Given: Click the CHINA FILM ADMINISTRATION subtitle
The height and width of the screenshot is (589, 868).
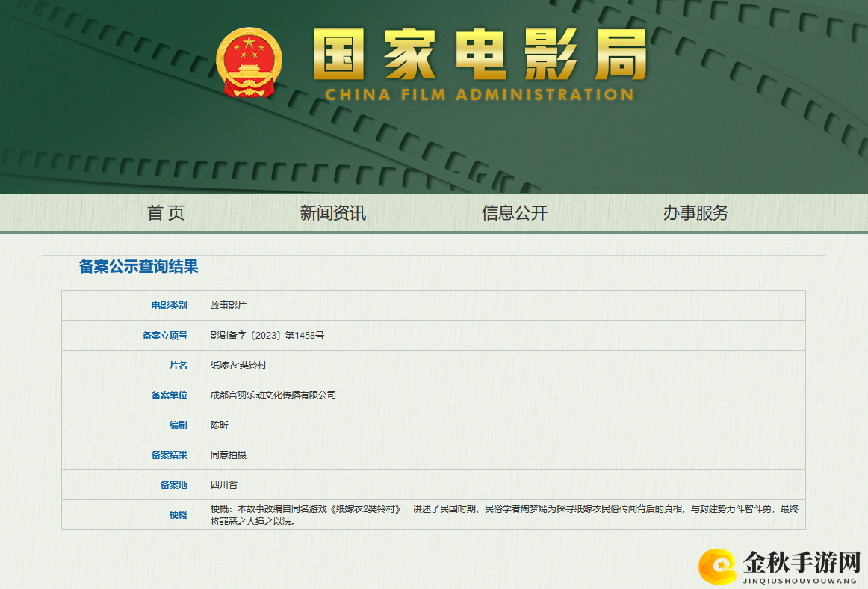Looking at the screenshot, I should point(480,95).
